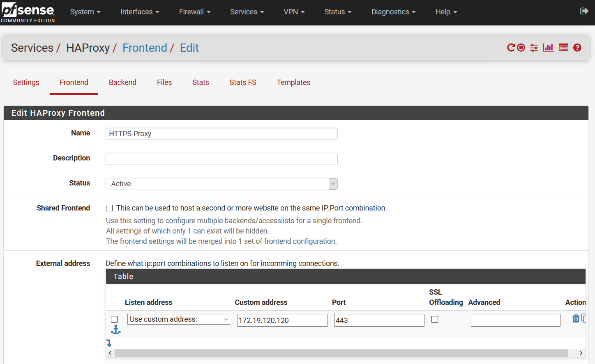595x364 pixels.
Task: Click the Name field containing HTTPS-Proxy
Action: click(x=221, y=134)
